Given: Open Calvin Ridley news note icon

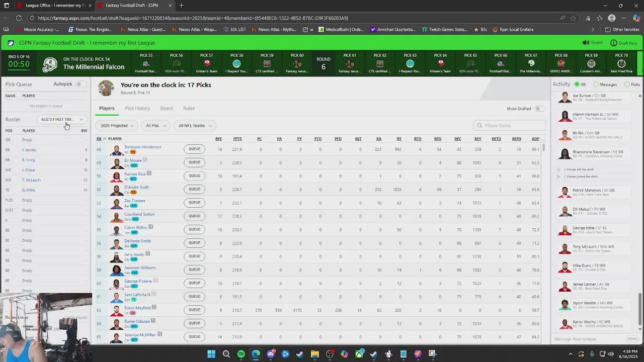Looking at the screenshot, I should tap(150, 227).
